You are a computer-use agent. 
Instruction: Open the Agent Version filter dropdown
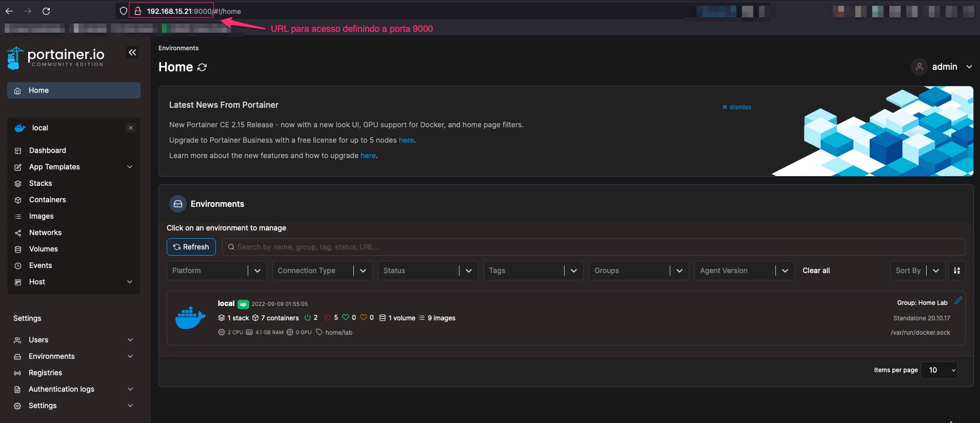(x=745, y=271)
